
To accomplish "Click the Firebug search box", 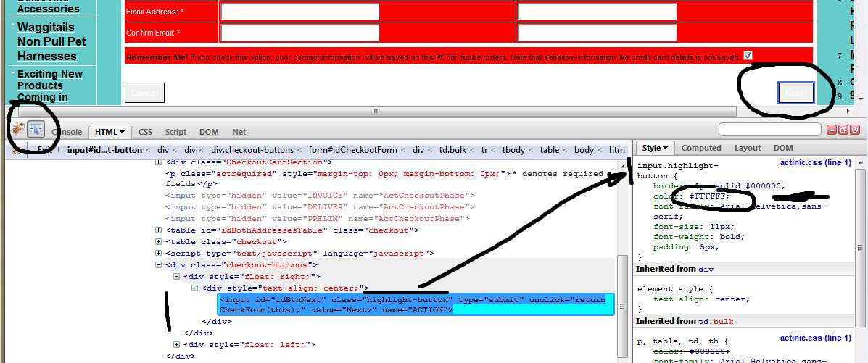I will (769, 129).
